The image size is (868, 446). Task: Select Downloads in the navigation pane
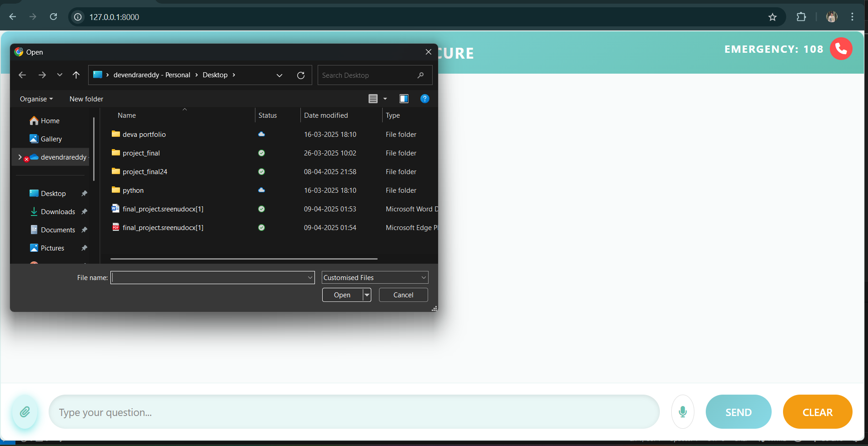point(58,212)
